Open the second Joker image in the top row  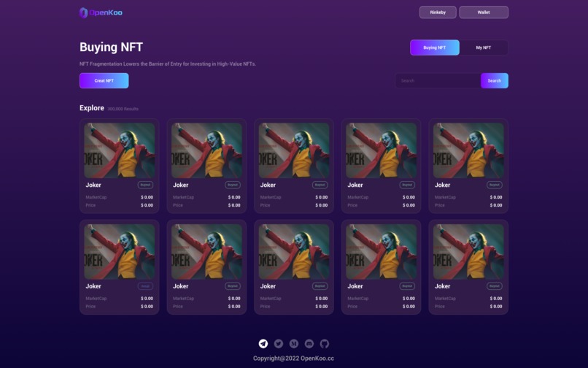206,150
